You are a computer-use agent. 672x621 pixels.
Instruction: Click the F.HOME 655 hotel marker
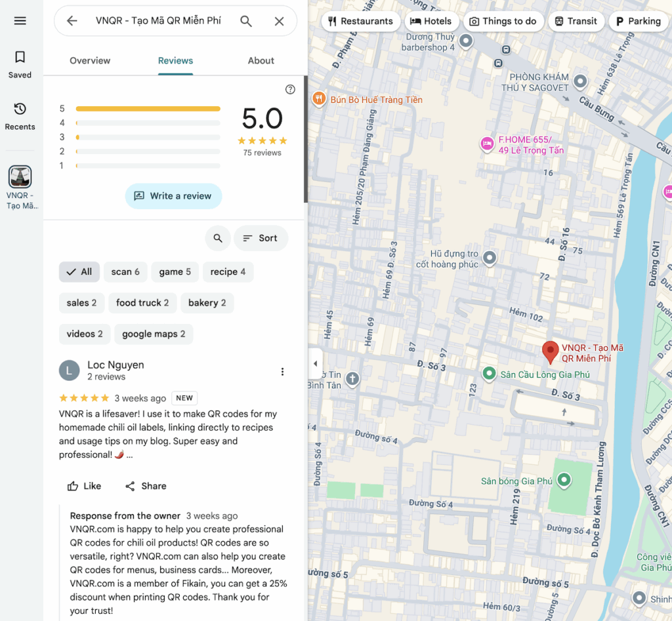487,144
